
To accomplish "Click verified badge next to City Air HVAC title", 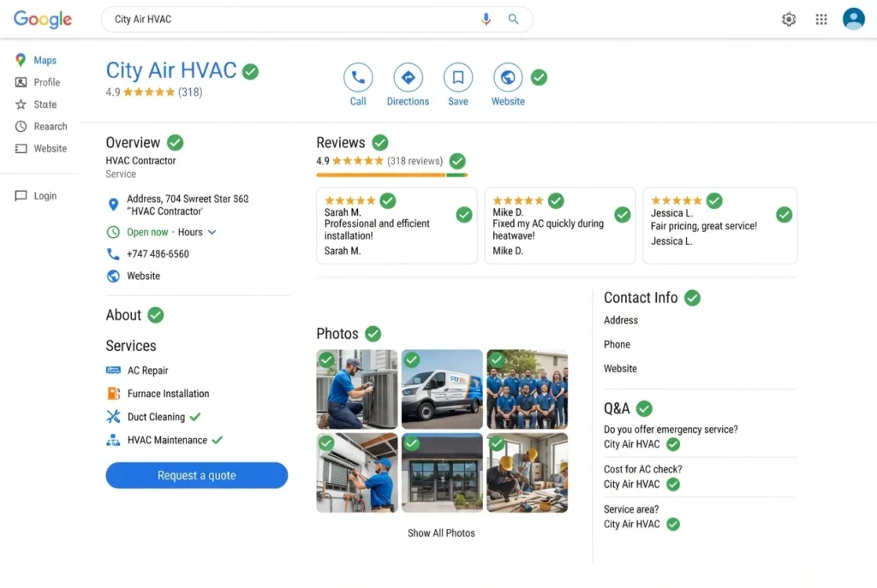I will tap(251, 72).
